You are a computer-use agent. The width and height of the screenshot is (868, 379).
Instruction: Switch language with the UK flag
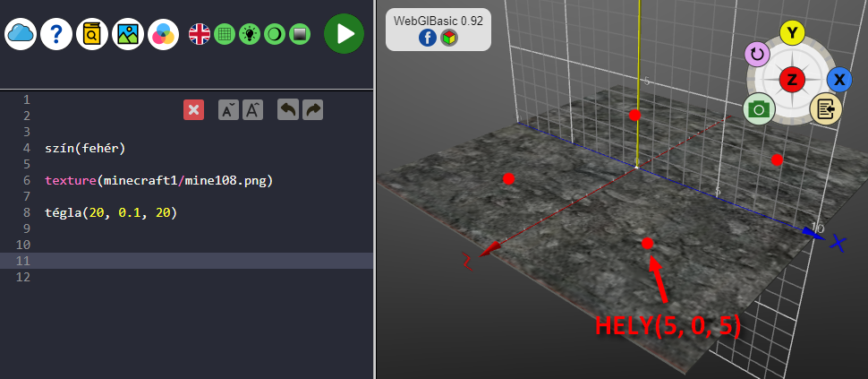(200, 34)
